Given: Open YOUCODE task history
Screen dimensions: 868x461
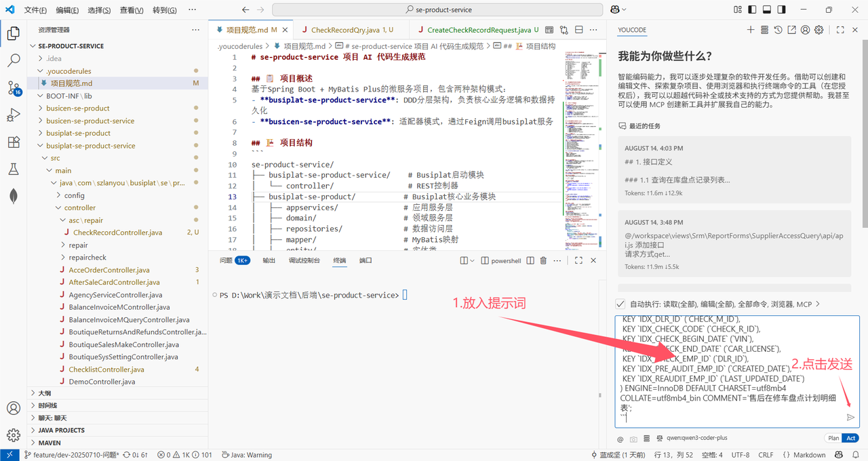Looking at the screenshot, I should click(778, 30).
